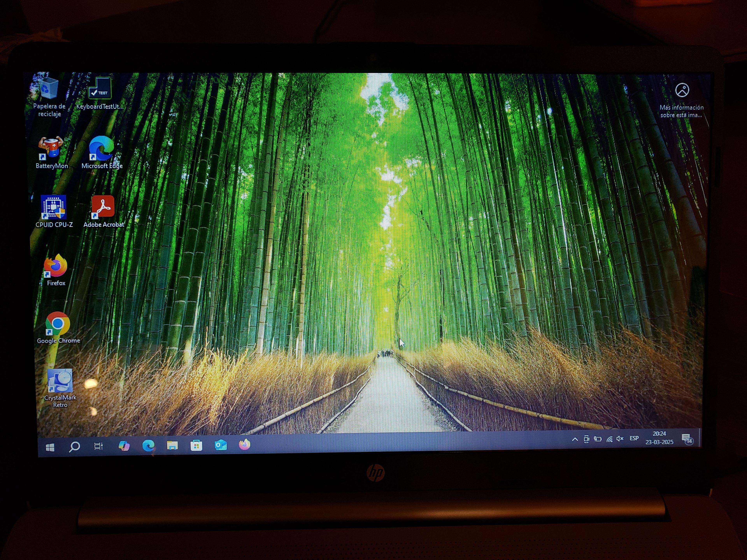The image size is (747, 560).
Task: Select the CPUID CPU-Z shortcut
Action: (x=53, y=207)
